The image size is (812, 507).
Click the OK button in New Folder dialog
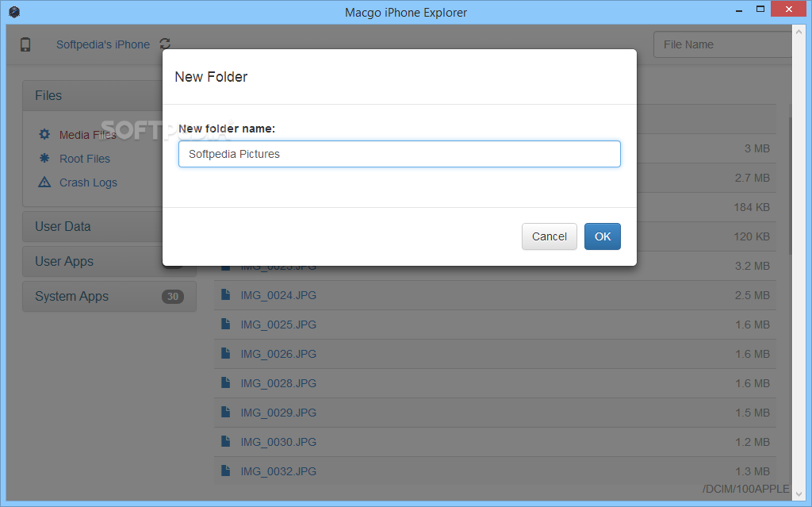coord(603,236)
